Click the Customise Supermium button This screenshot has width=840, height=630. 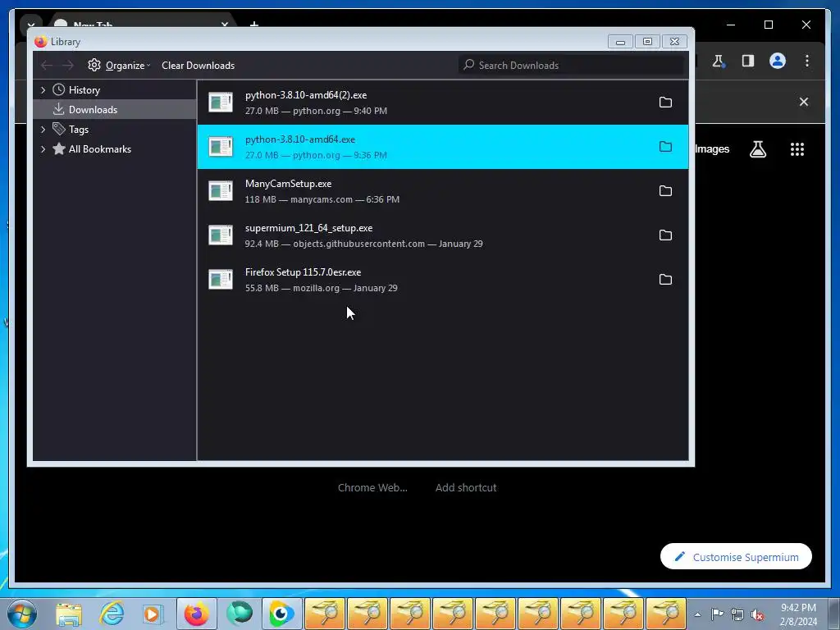pos(736,557)
